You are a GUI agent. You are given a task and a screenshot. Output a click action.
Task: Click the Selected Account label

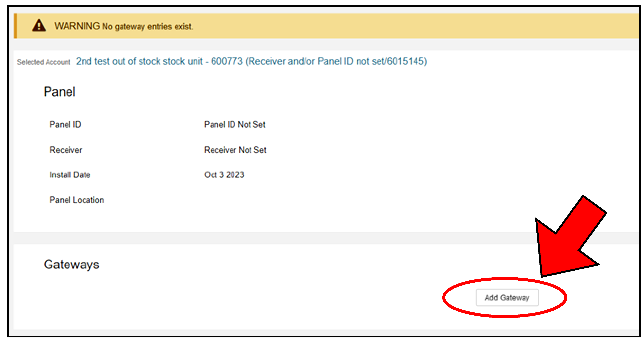point(44,62)
